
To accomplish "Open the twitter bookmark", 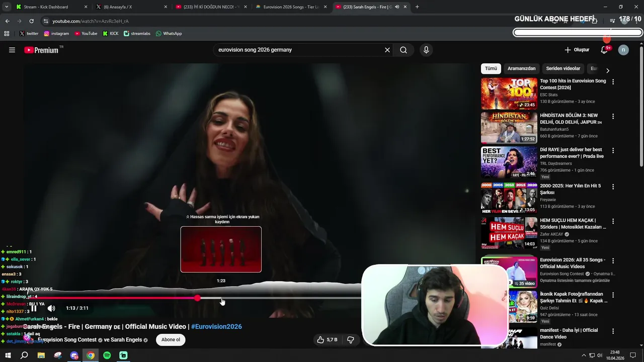I will [x=29, y=34].
